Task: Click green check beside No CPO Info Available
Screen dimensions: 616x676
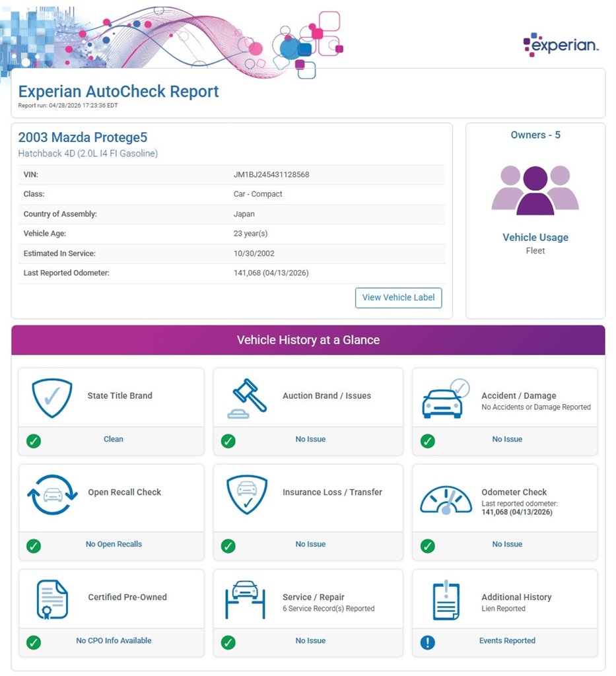Action: [34, 642]
